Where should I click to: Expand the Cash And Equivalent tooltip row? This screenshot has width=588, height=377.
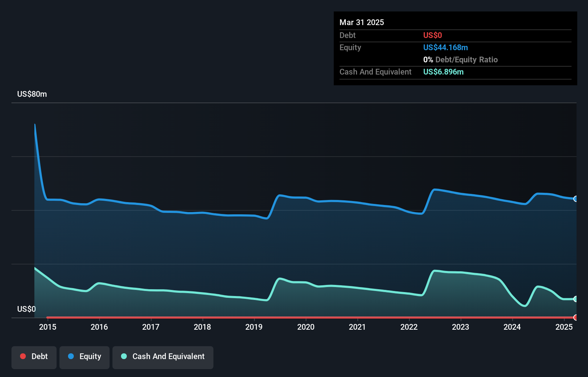tap(375, 72)
